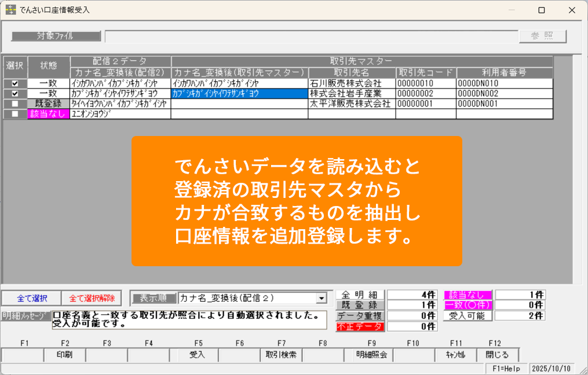Select the highlighted blue カナ名 cell for 岩手産業
The image size is (588, 375).
pyautogui.click(x=239, y=93)
